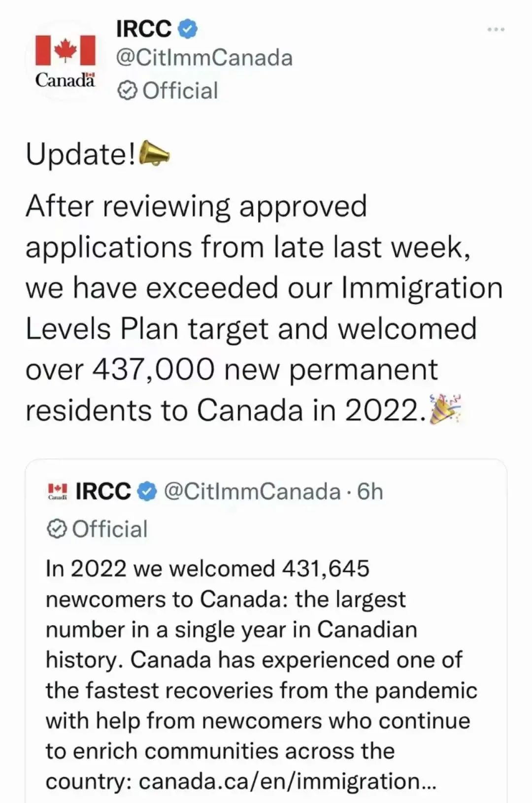Image resolution: width=532 pixels, height=803 pixels.
Task: Open the canada.ca/en/immigration link
Action: point(287,781)
